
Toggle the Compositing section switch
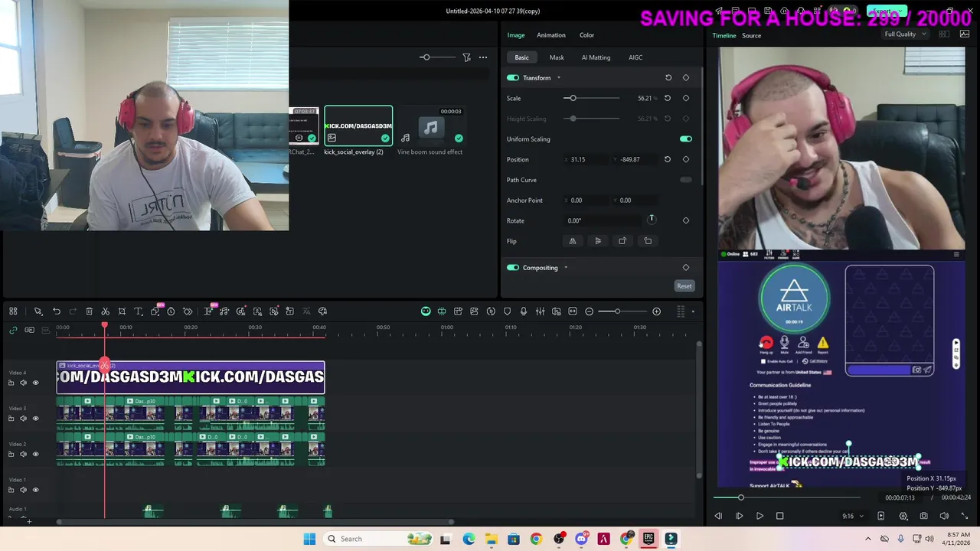coord(513,268)
